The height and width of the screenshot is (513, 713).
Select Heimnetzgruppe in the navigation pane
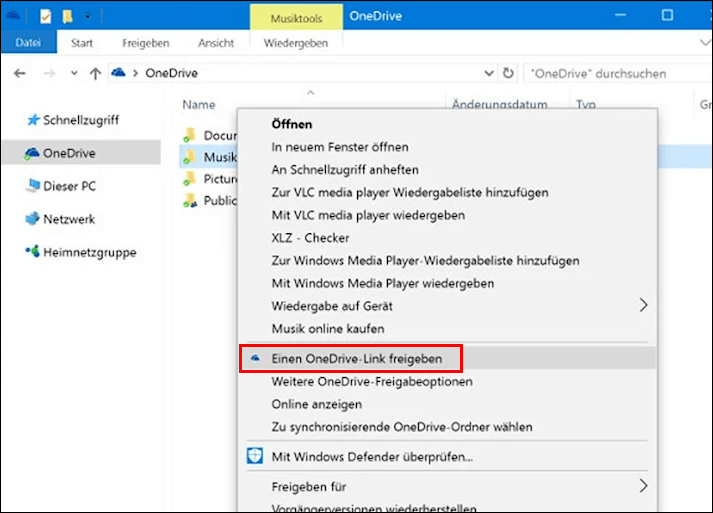coord(81,252)
